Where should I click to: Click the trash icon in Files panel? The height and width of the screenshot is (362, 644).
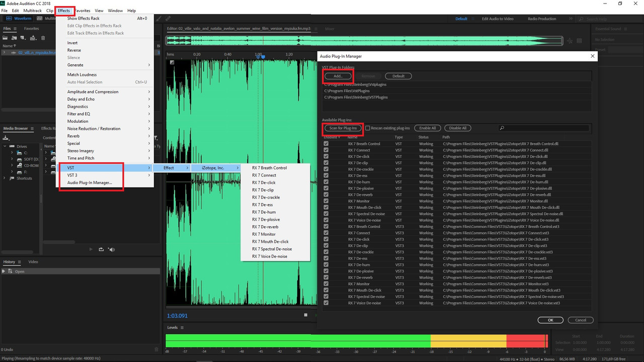[x=43, y=38]
